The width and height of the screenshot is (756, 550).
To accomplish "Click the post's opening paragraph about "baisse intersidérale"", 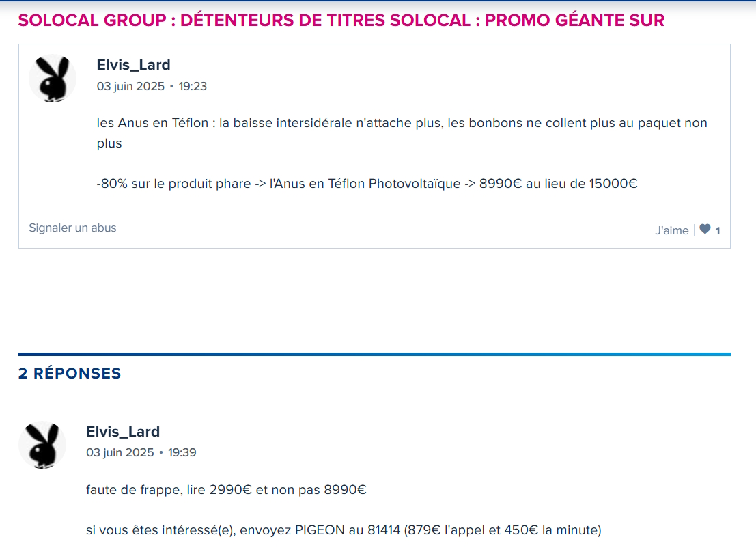I will [x=402, y=124].
